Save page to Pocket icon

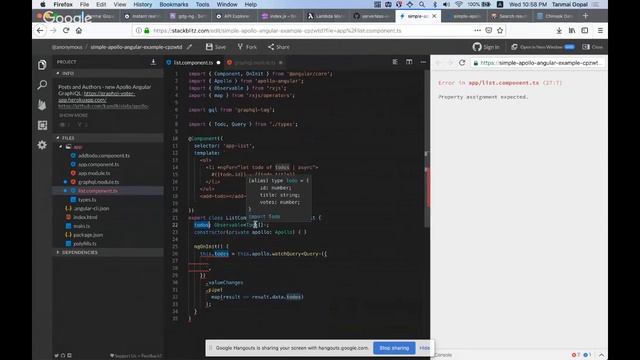coord(489,31)
